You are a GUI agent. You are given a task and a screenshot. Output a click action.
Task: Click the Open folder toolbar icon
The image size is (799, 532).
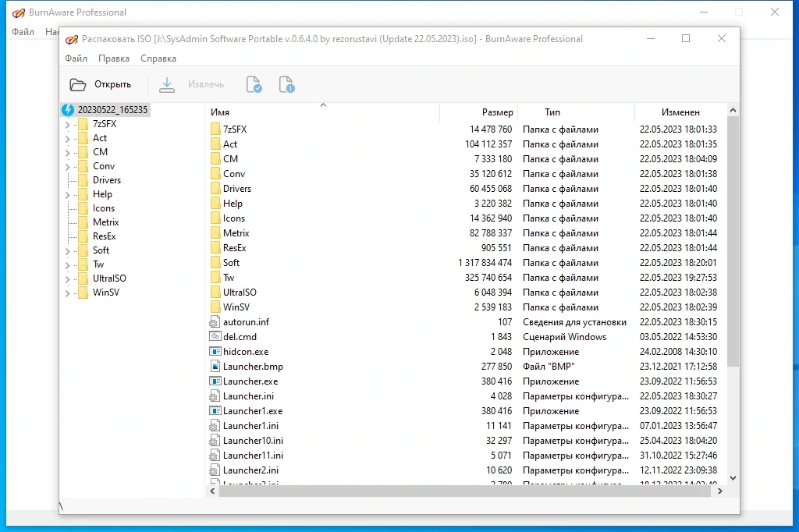click(77, 84)
